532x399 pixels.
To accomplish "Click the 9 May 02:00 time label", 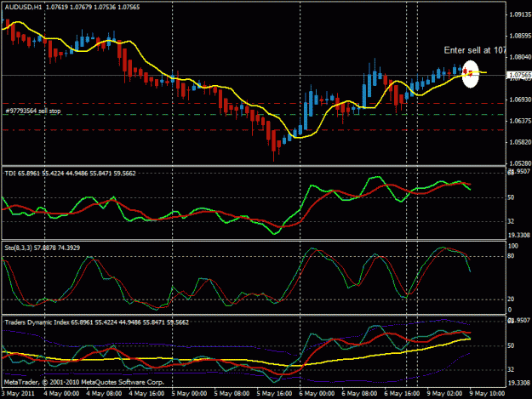I will point(444,394).
